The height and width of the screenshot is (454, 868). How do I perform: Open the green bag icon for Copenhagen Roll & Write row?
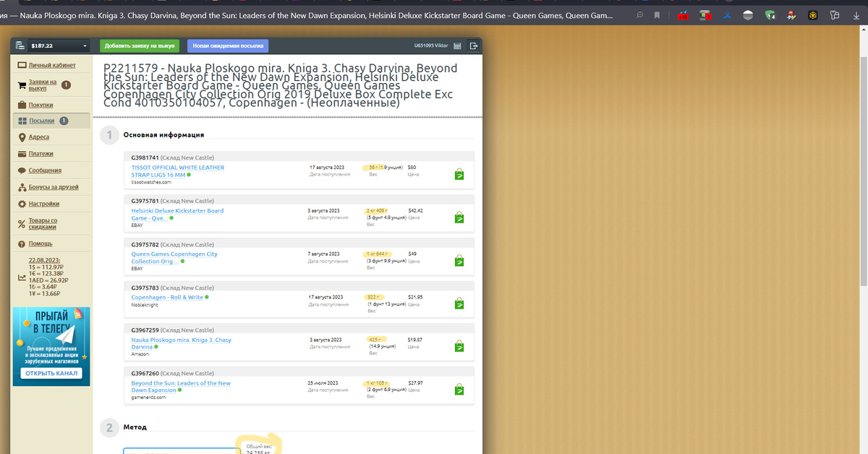[x=459, y=304]
